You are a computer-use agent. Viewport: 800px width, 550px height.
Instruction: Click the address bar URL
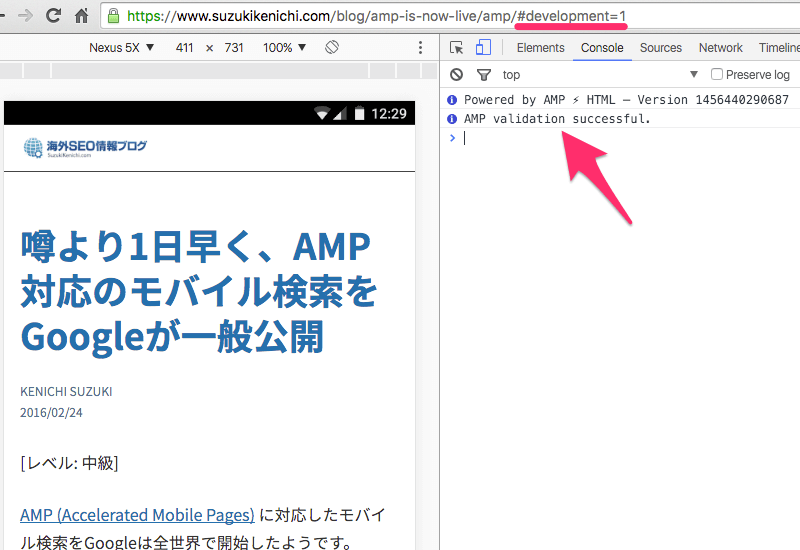pos(377,16)
